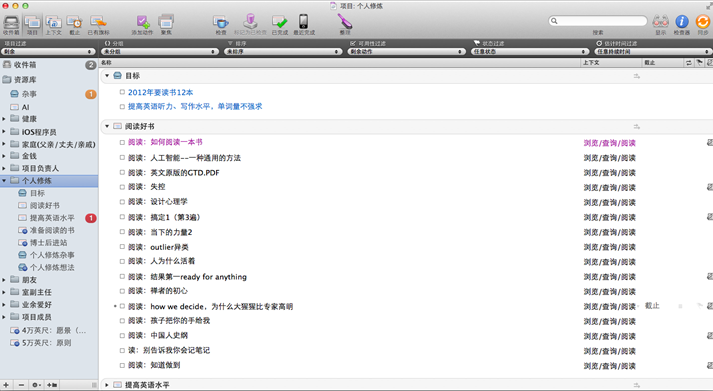Tick checkbox for 阅读：outlier异类

(122, 247)
